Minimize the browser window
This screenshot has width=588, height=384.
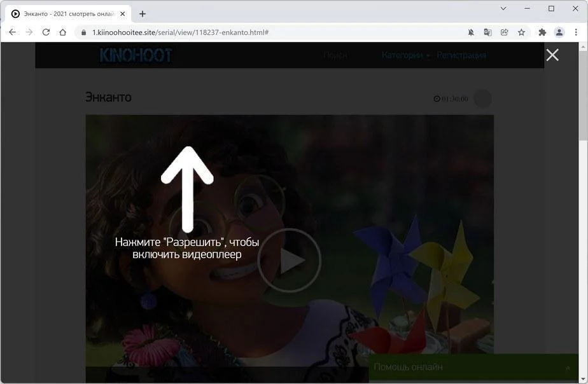coord(528,8)
